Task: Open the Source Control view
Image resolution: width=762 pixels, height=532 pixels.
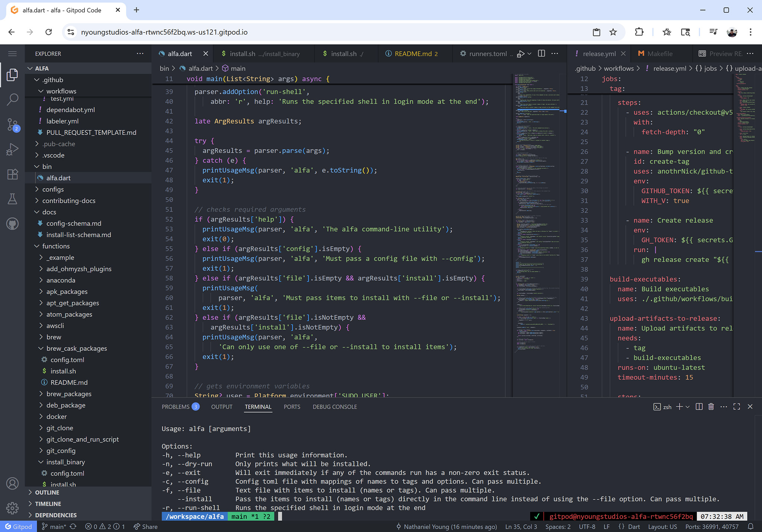Action: [x=12, y=125]
